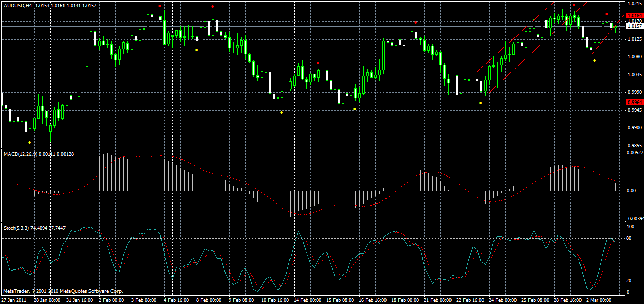Click the yellow dot near the 4 Feb candles

[196, 50]
